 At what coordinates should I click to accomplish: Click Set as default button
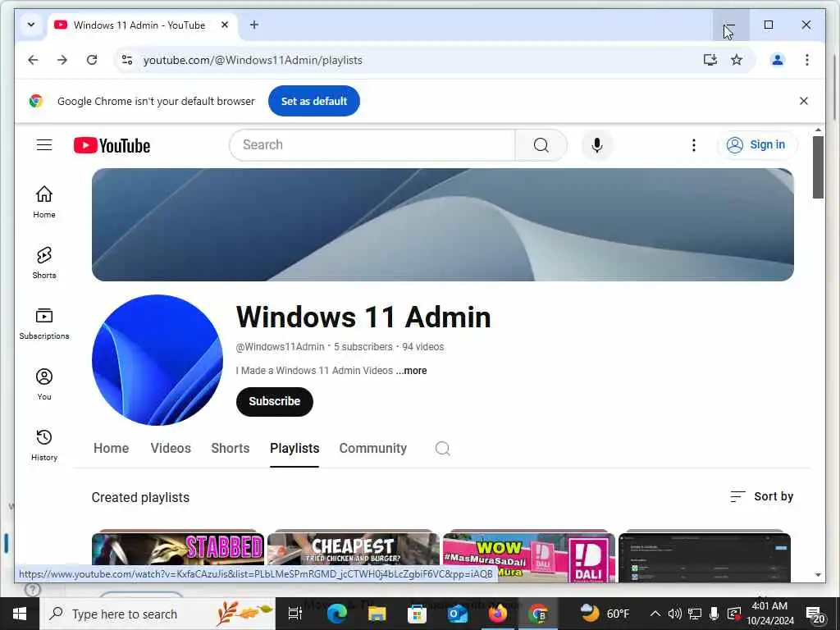(x=314, y=101)
